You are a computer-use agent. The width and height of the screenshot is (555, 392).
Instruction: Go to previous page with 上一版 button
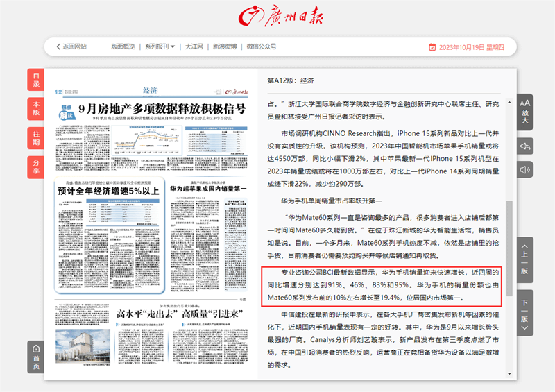[525, 257]
